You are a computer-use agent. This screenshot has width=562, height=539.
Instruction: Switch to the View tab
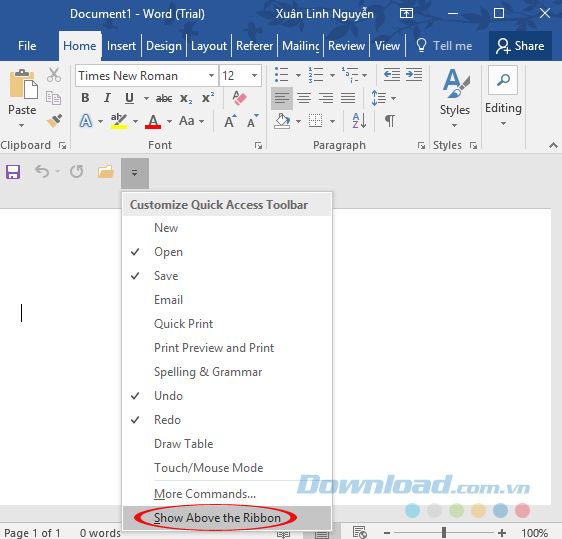pos(387,46)
